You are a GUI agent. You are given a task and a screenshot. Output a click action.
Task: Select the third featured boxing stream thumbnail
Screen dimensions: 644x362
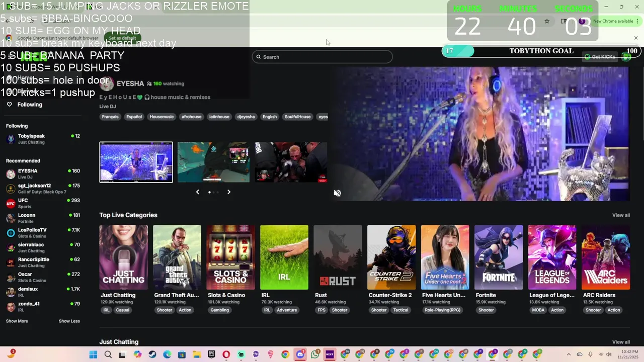click(x=291, y=162)
